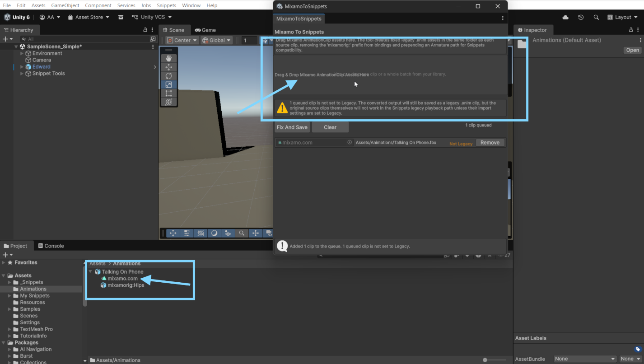Click the Unity 6 logo

coord(17,17)
